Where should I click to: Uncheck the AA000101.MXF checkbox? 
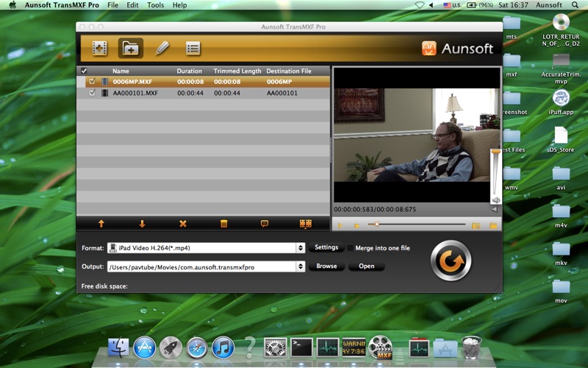pos(92,93)
